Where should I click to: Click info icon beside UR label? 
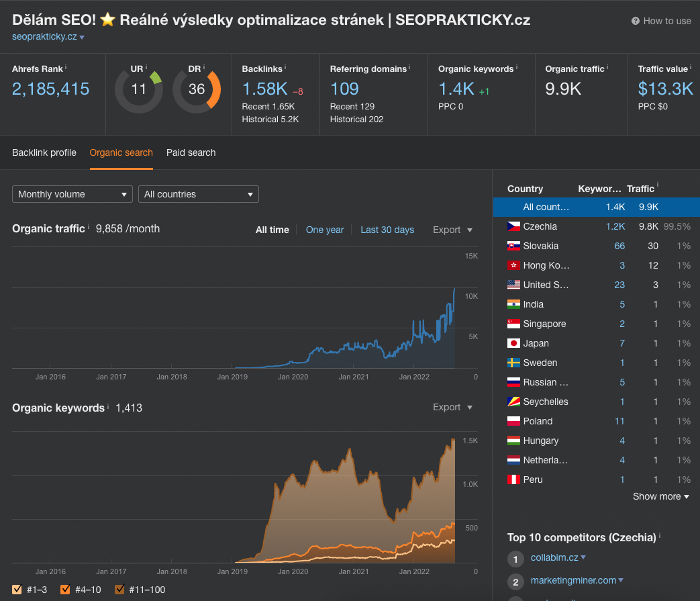click(146, 67)
